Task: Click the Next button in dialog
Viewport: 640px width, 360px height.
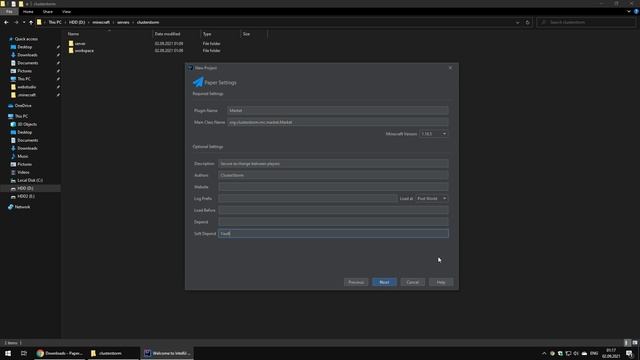Action: point(384,282)
